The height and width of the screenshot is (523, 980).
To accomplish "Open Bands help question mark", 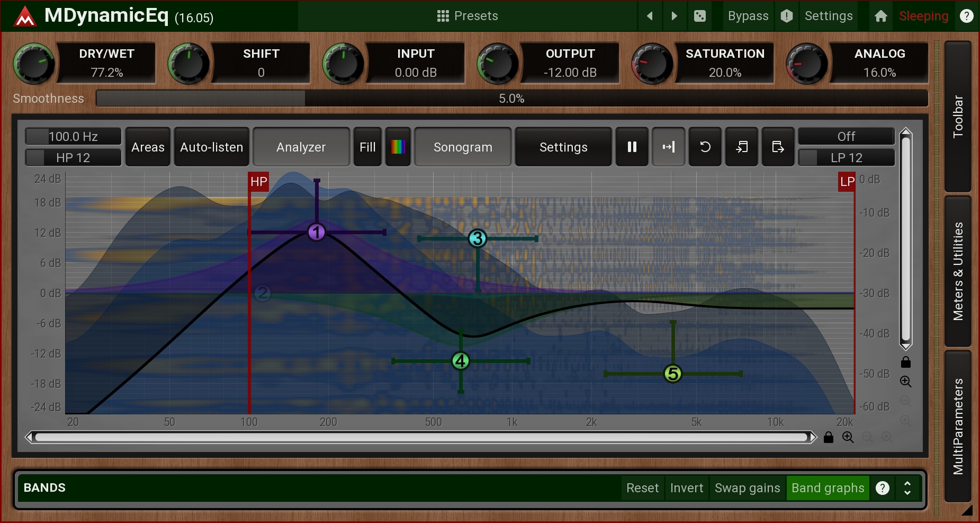I will click(x=883, y=488).
